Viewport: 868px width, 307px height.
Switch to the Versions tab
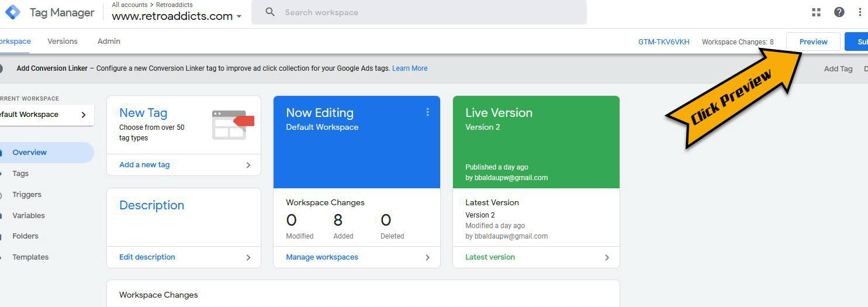[x=63, y=42]
